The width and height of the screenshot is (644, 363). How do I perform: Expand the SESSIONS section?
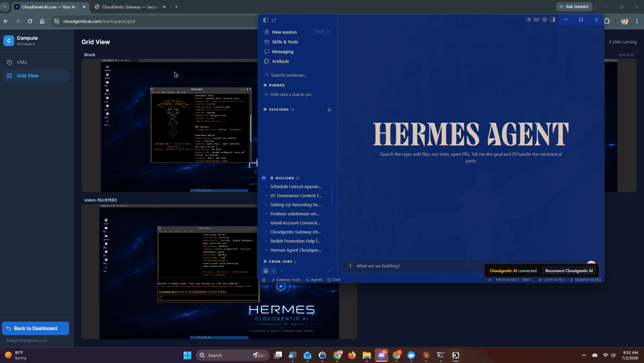[279, 110]
